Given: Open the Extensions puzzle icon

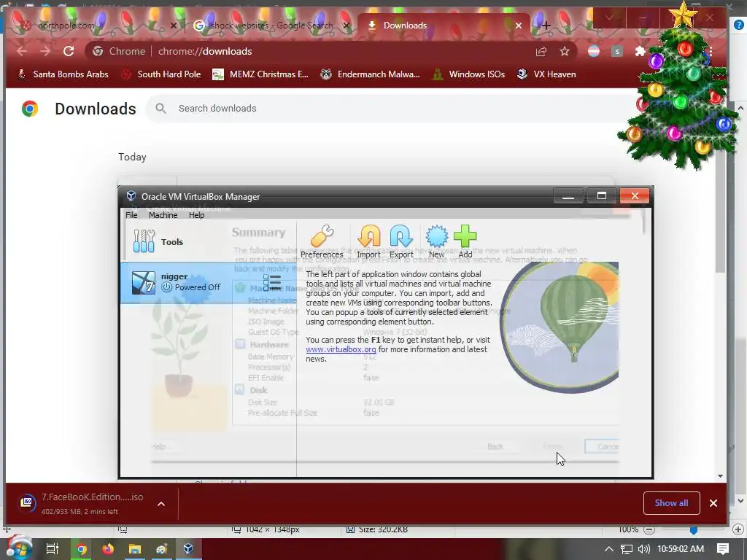Looking at the screenshot, I should point(640,52).
